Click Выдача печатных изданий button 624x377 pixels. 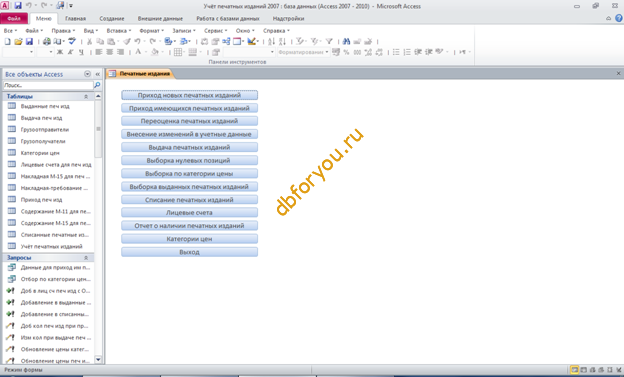[189, 147]
